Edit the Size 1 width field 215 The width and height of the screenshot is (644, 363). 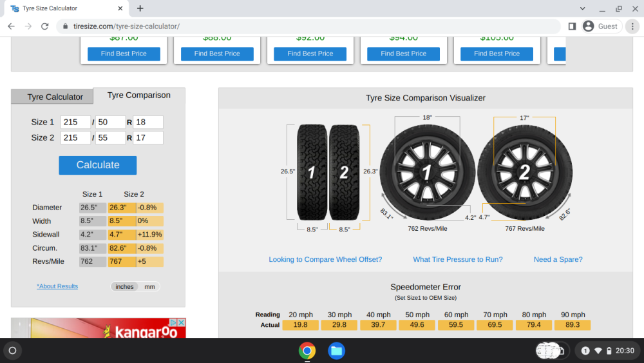click(75, 122)
